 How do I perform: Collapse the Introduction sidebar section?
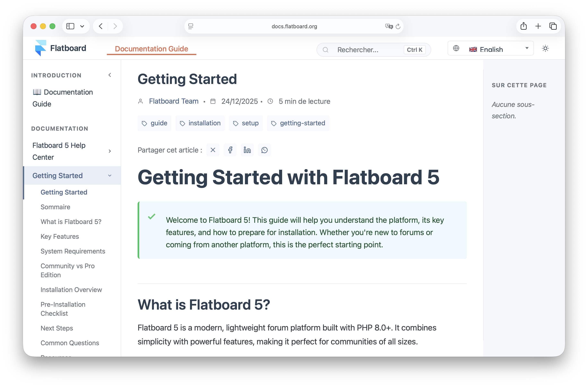point(110,75)
